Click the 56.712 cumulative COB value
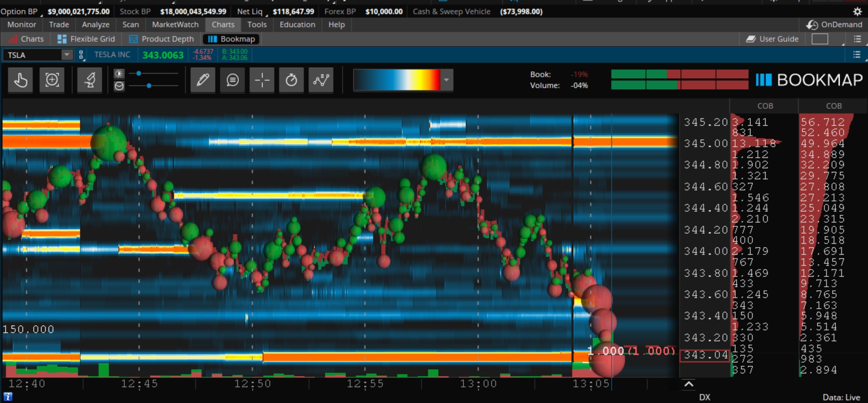Image resolution: width=868 pixels, height=403 pixels. click(x=823, y=122)
